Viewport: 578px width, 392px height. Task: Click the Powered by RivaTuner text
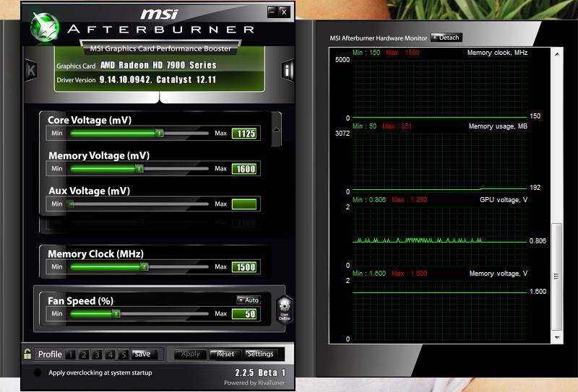point(254,383)
